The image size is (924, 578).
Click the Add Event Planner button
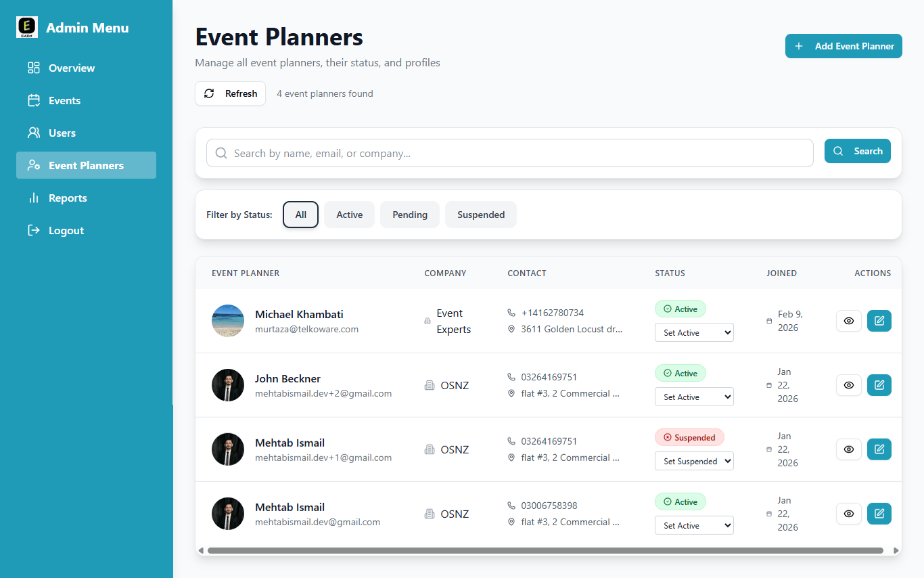point(844,46)
